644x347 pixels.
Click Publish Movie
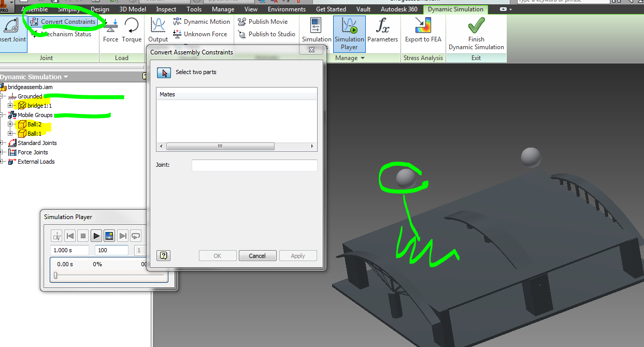point(263,22)
